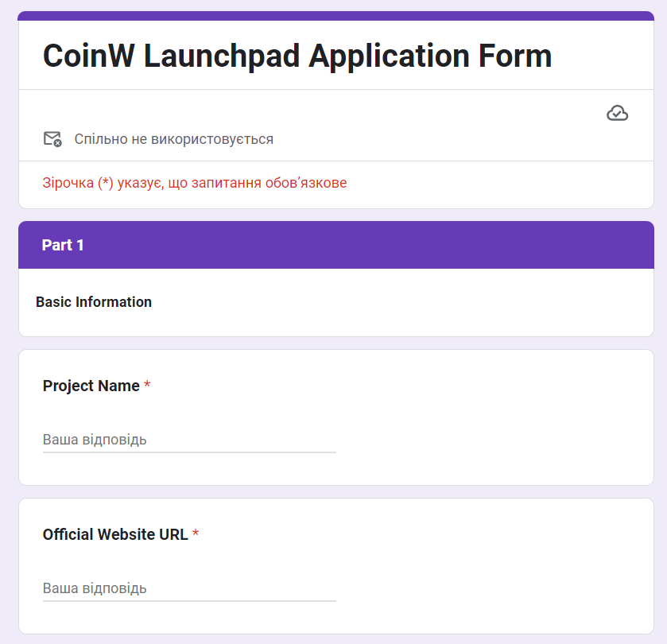This screenshot has height=644, width=667.
Task: Click the cloud draft-saved icon
Action: 617,114
